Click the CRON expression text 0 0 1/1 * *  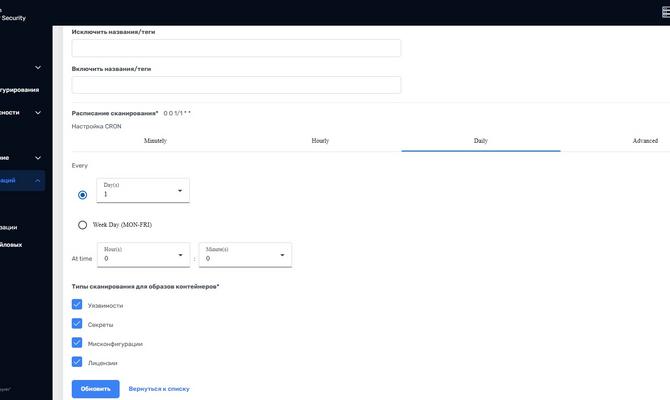coord(177,113)
